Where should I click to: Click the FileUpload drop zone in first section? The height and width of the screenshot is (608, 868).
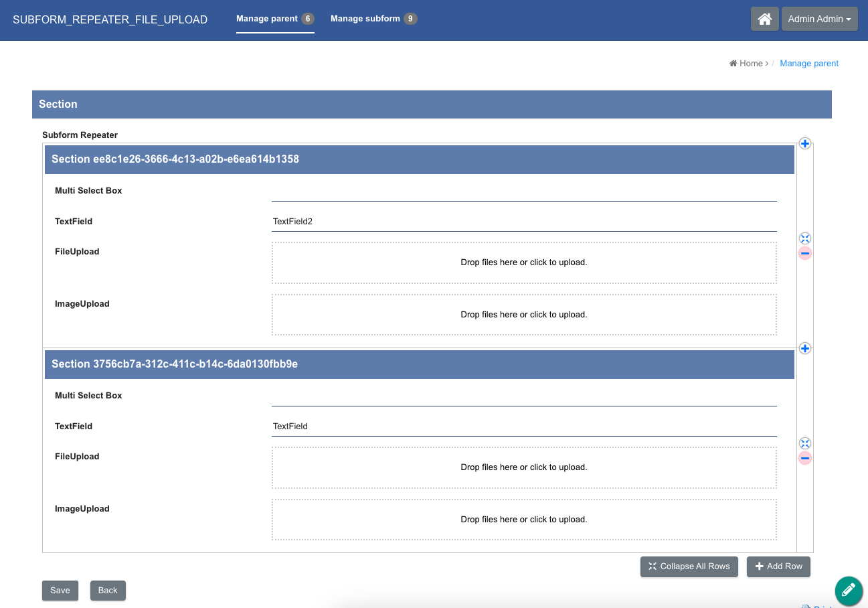[x=523, y=262]
